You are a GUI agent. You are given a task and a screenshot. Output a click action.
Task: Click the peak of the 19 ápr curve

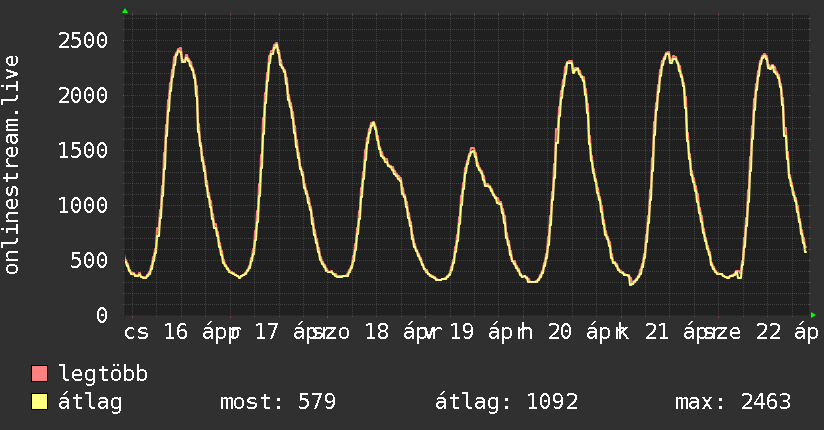coord(472,150)
